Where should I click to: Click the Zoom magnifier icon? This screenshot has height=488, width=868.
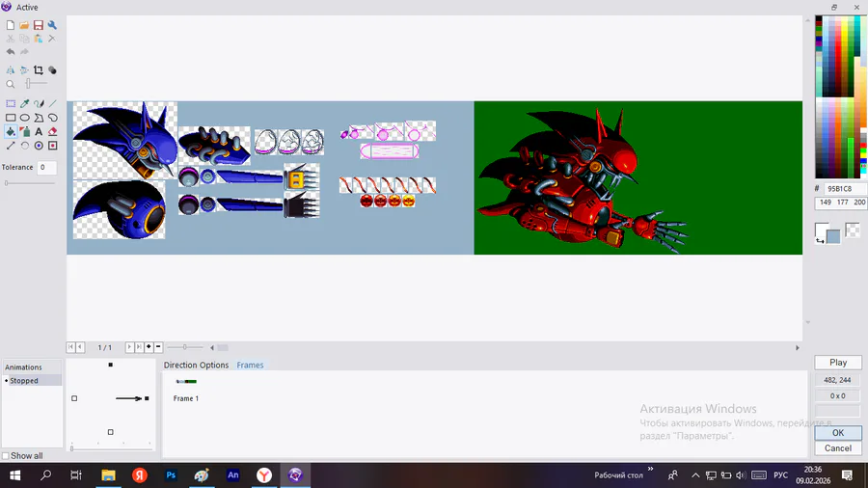pos(11,84)
